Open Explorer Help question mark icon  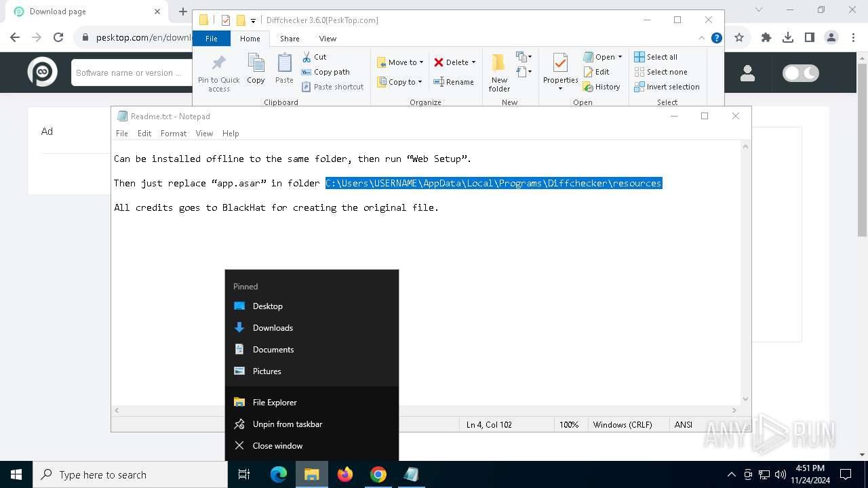click(716, 39)
